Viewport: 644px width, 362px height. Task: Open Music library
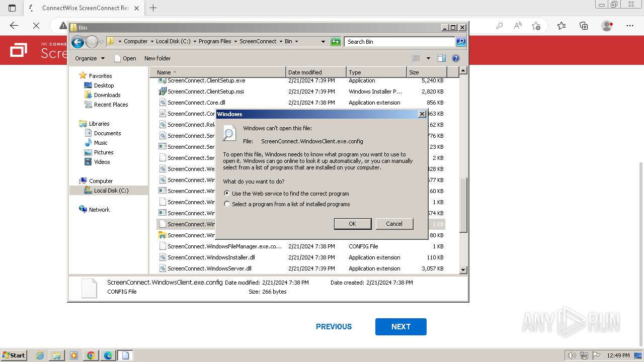101,143
